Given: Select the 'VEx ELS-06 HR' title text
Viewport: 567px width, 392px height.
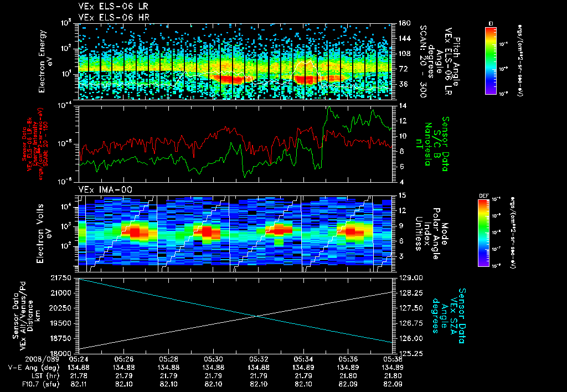Looking at the screenshot, I should click(114, 17).
